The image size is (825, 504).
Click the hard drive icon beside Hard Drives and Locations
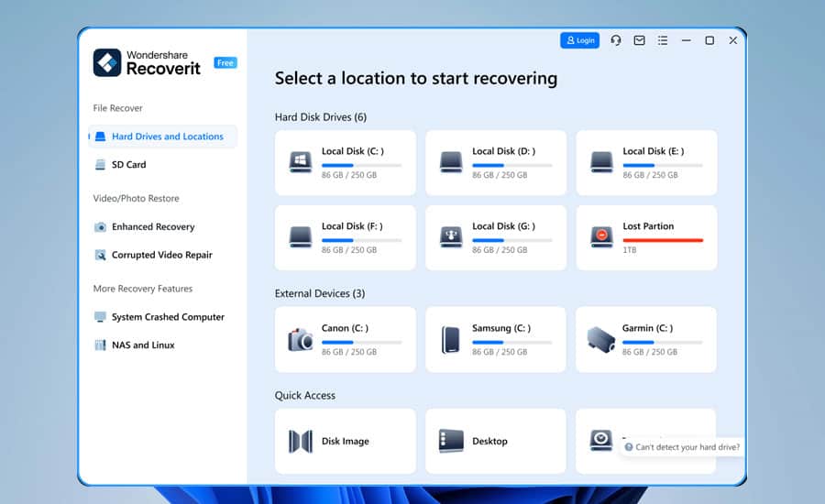coord(100,137)
